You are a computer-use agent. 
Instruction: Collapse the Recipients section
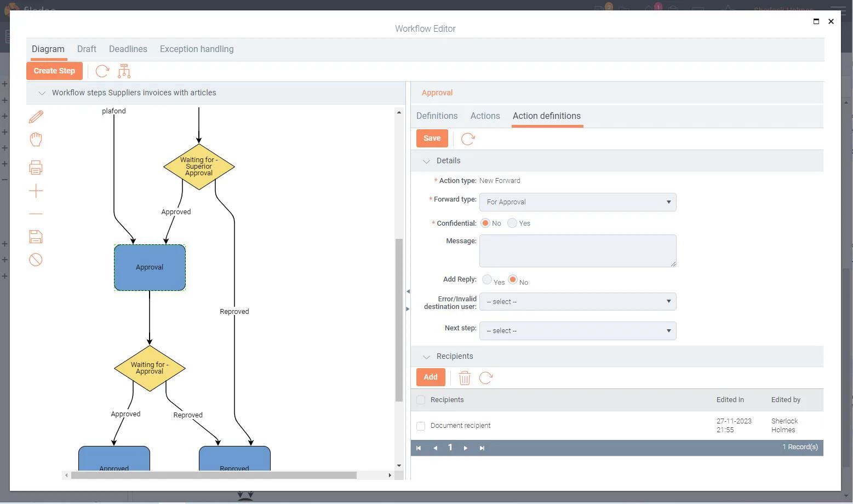click(426, 357)
